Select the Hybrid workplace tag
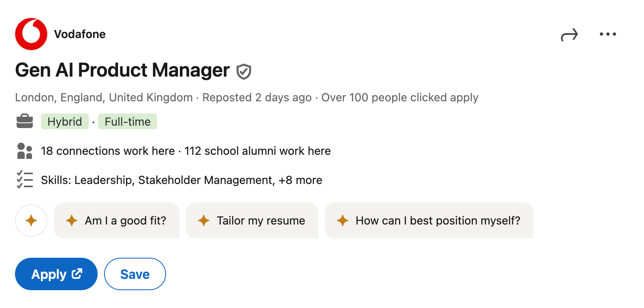 coord(64,121)
